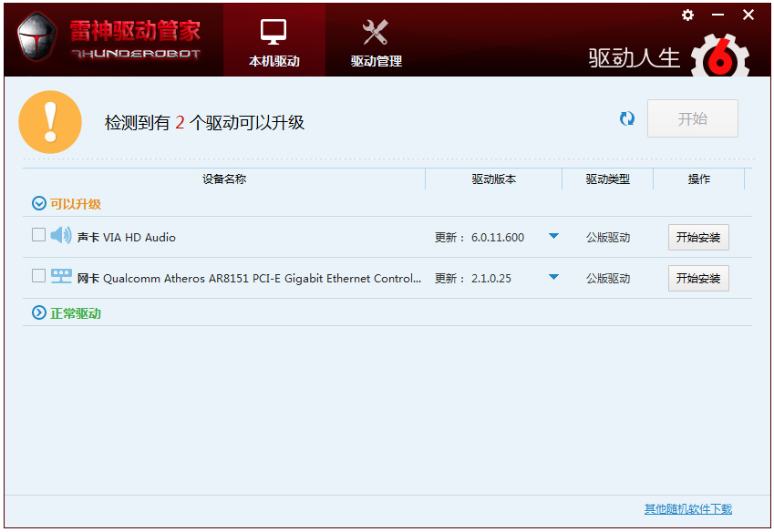Image resolution: width=774 pixels, height=532 pixels.
Task: Click 开始安装 for VIA HD Audio
Action: [x=698, y=238]
